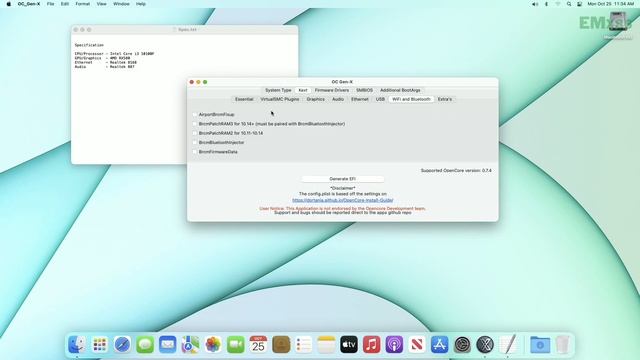This screenshot has height=360, width=640.
Task: Open Photos app in the dock
Action: tap(213, 345)
